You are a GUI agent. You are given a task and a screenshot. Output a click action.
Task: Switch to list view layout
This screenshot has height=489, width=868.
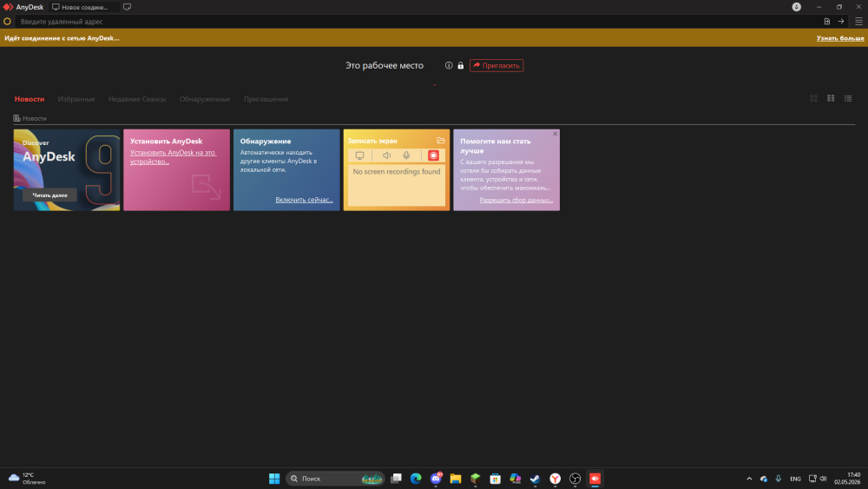click(848, 98)
